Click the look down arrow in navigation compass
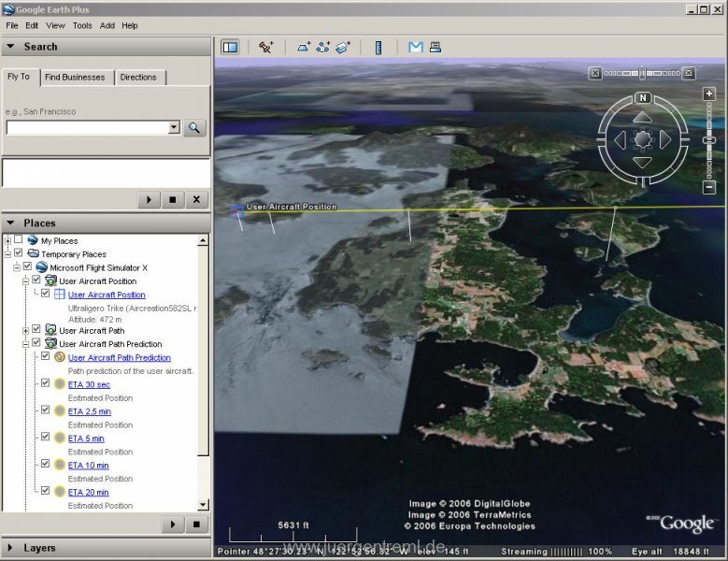The height and width of the screenshot is (561, 728). point(643,163)
